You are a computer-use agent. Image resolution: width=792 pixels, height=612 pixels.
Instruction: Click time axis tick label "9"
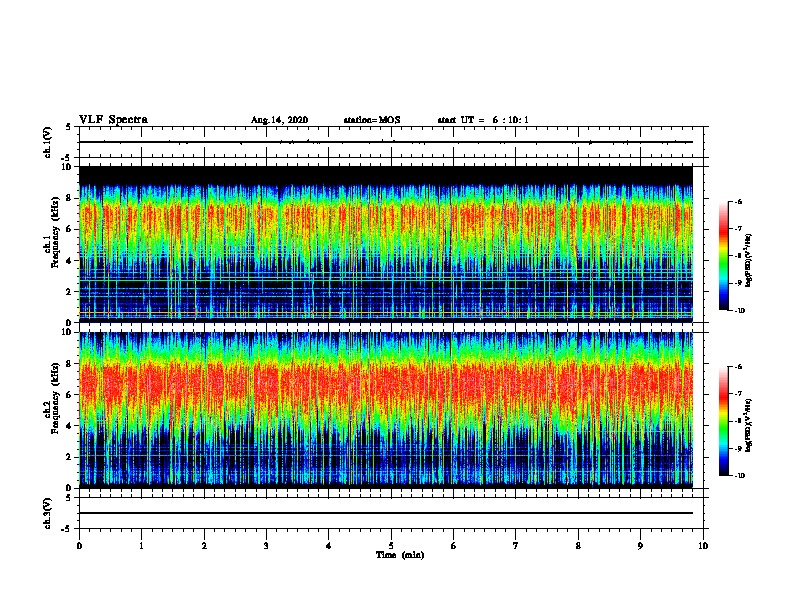(640, 546)
